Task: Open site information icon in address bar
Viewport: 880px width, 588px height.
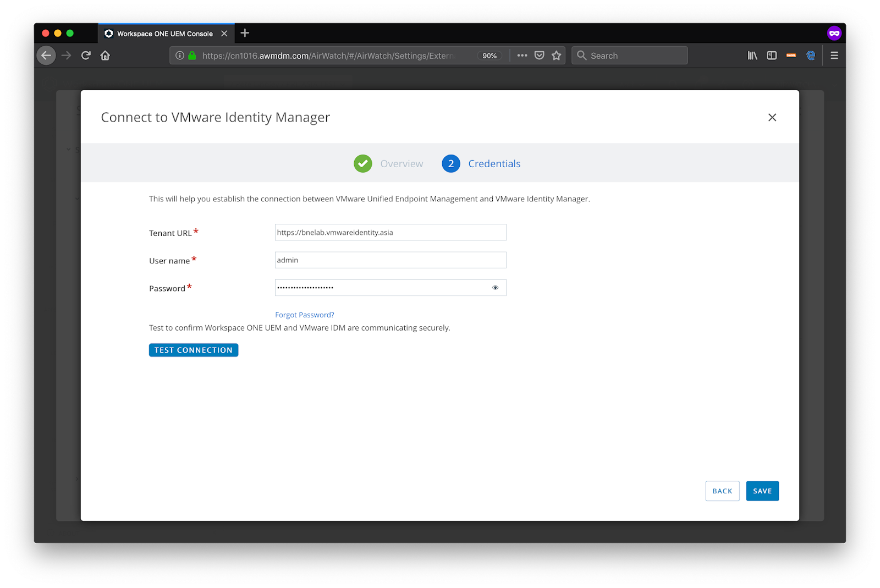Action: (180, 56)
